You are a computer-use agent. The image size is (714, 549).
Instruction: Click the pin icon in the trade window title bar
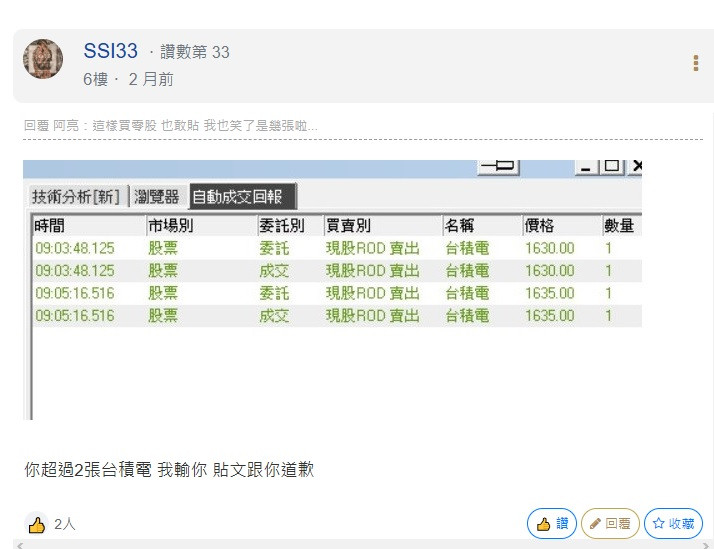tap(497, 165)
